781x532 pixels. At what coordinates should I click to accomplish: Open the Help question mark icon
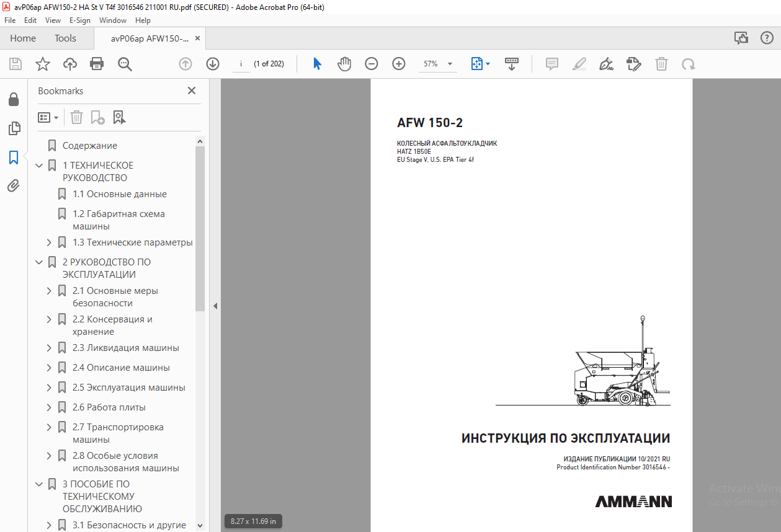point(767,38)
